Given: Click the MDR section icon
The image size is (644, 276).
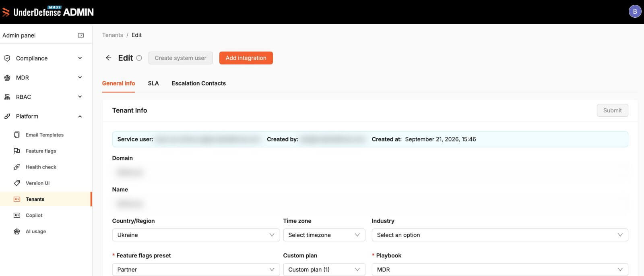Looking at the screenshot, I should click(x=7, y=78).
